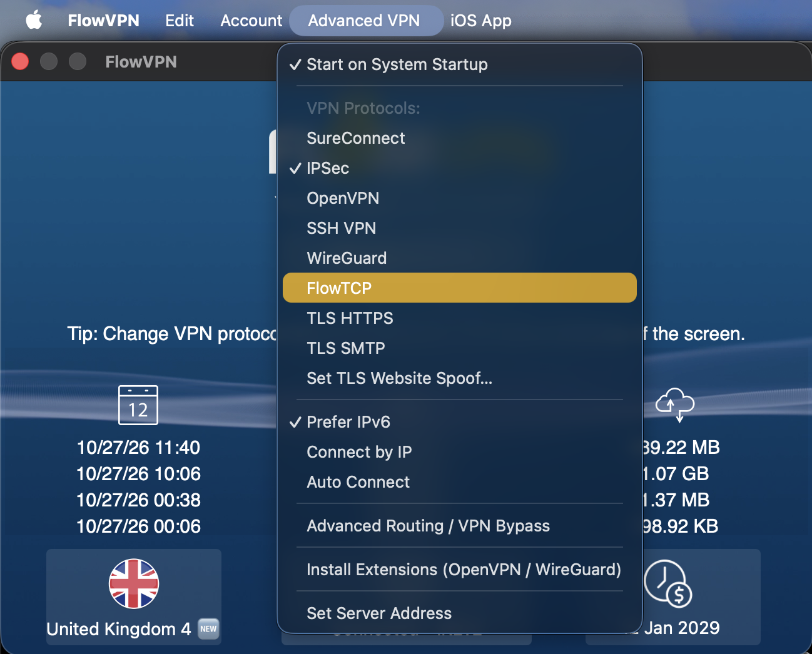The image size is (812, 654).
Task: Open the United Kingdom 4 server selector
Action: tap(134, 597)
